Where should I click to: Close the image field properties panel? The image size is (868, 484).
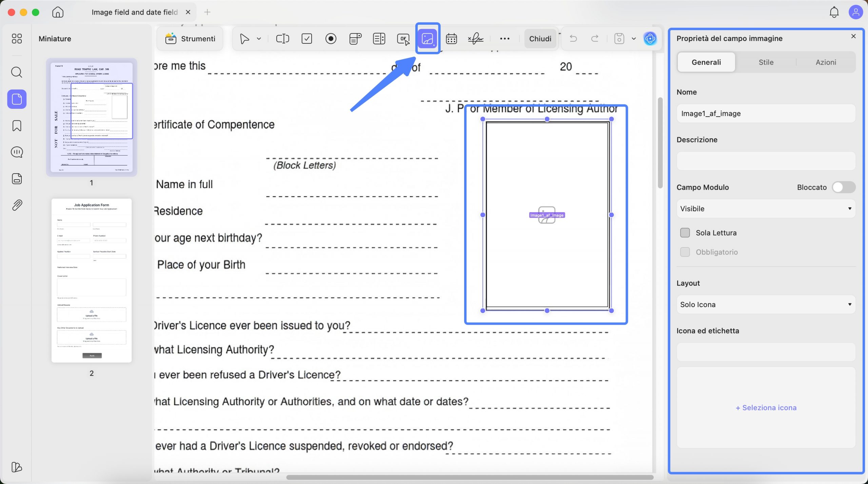(853, 36)
